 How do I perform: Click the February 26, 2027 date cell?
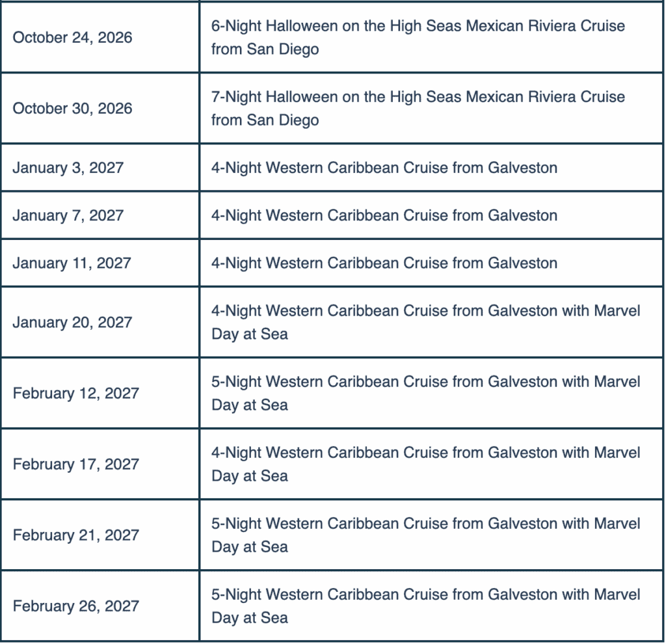(75, 606)
